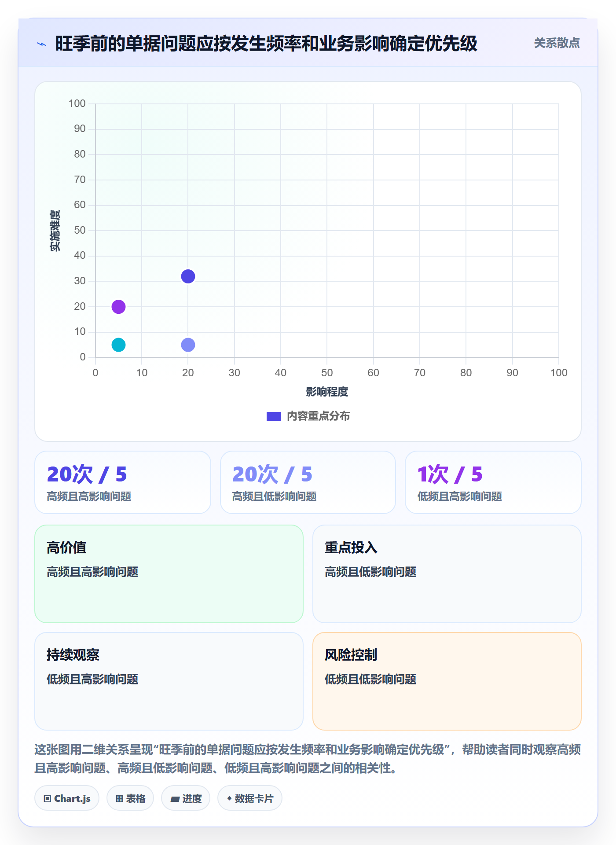
Task: Click the 内容重点分布 legend label
Action: tap(318, 416)
